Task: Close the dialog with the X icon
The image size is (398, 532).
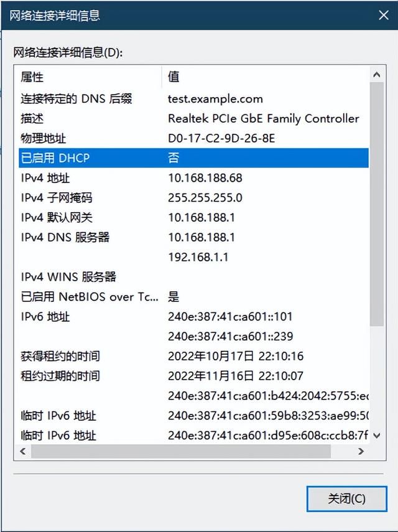Action: coord(384,16)
